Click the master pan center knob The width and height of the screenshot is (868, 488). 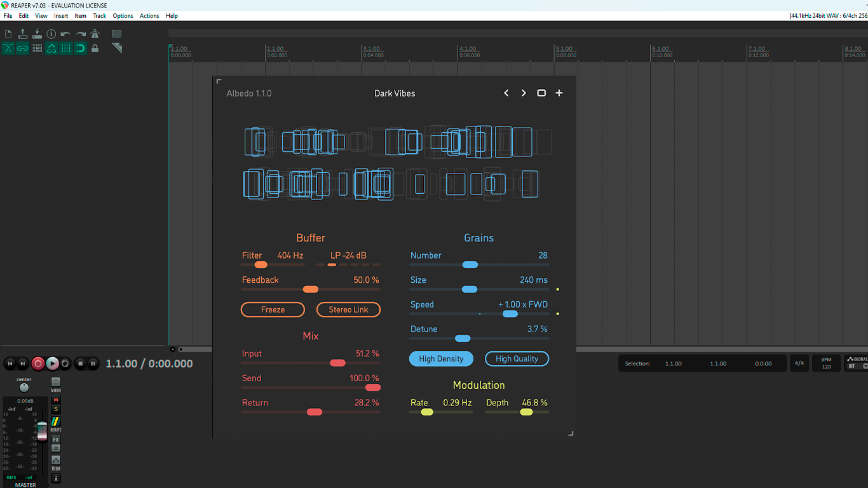coord(24,387)
